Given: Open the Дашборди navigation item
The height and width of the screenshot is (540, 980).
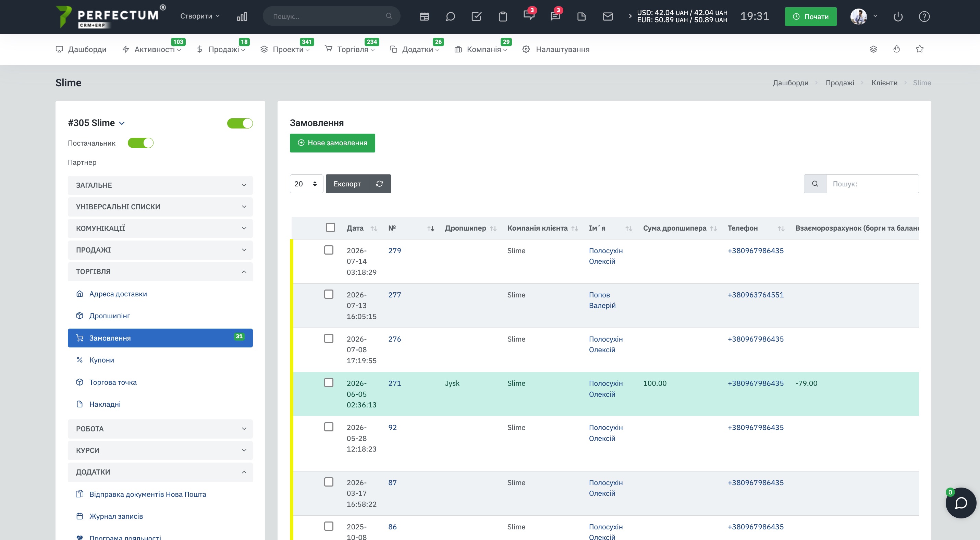Looking at the screenshot, I should 81,49.
